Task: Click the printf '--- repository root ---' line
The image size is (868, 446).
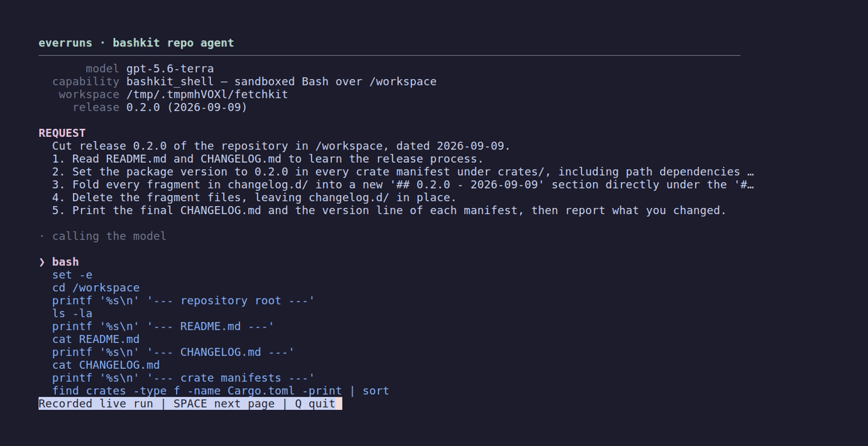Action: point(184,301)
